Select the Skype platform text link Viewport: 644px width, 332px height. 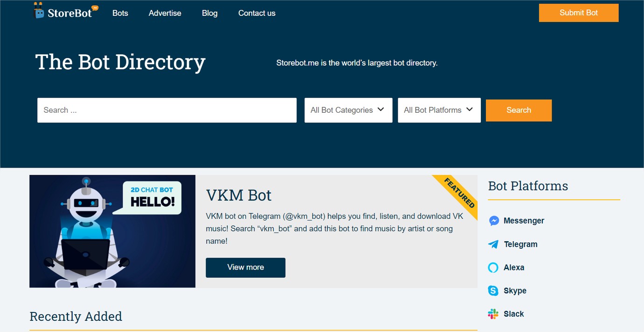click(515, 291)
